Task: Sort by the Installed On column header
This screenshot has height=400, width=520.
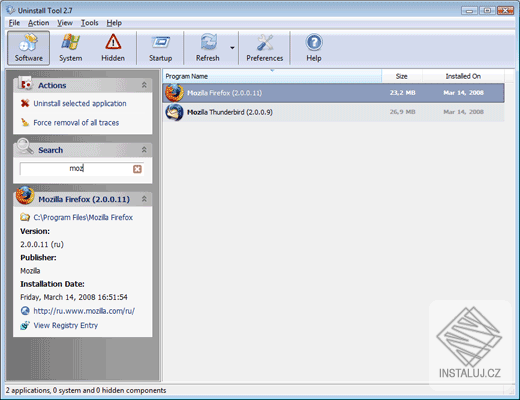Action: coord(463,76)
